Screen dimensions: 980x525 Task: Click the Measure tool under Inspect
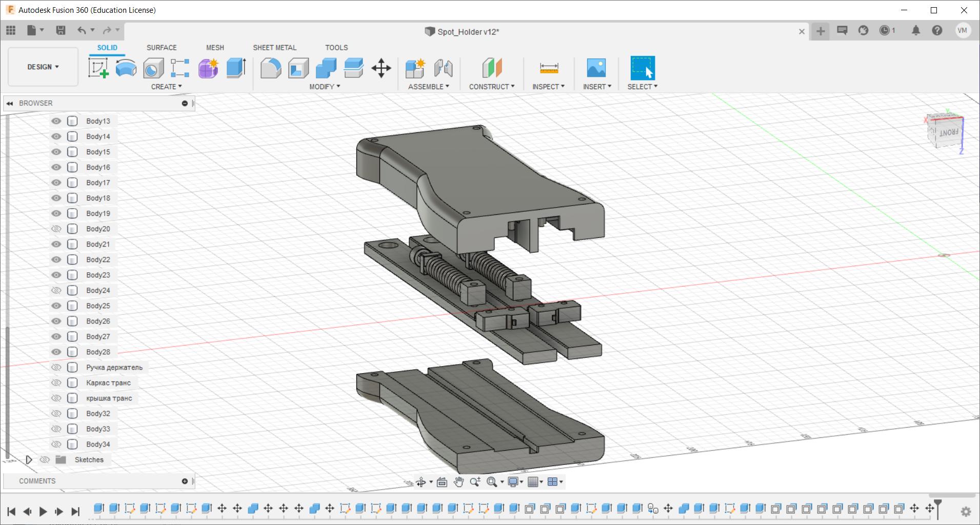tap(548, 68)
